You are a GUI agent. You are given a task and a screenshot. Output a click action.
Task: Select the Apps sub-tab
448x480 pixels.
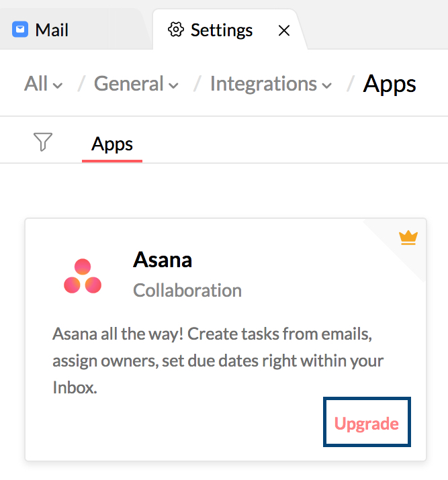coord(112,144)
